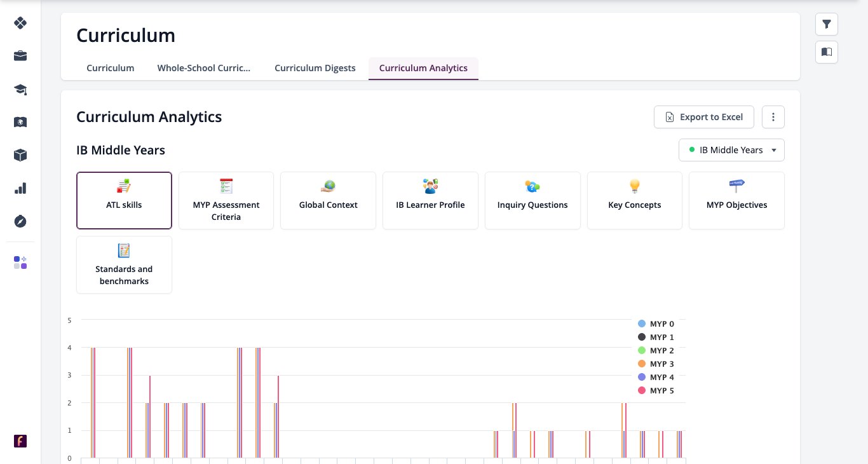Open the AI sparkle apps sidebar icon
The image size is (868, 464).
[x=20, y=263]
